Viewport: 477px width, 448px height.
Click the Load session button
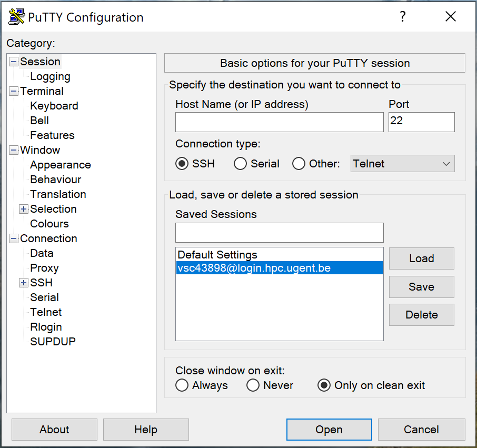[x=421, y=258]
